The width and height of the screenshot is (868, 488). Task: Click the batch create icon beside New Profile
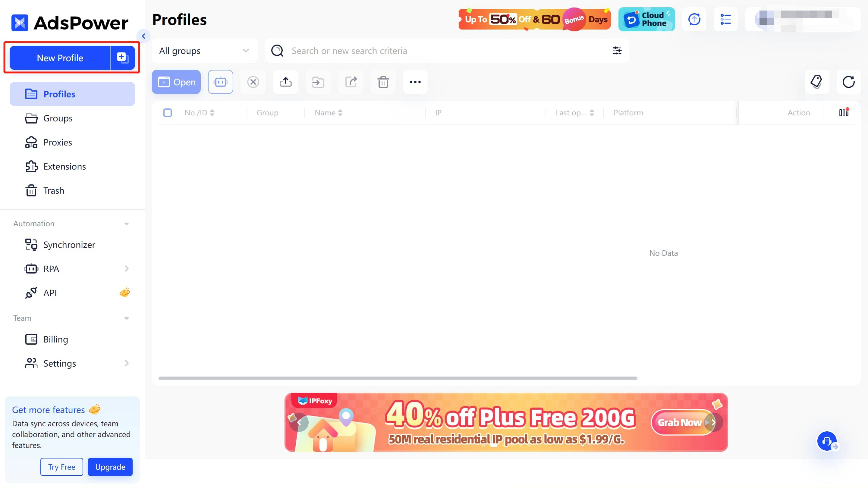[123, 58]
